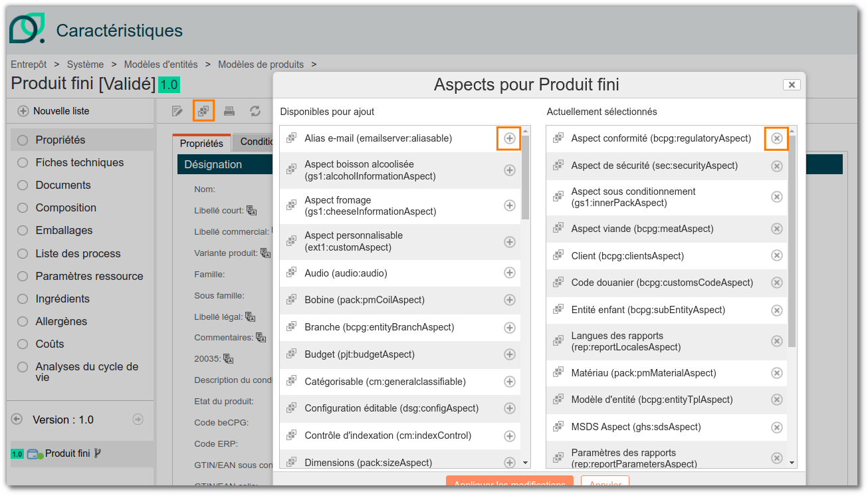Click the aspects toolbar icon
Screen dimensions: 868x496
click(203, 111)
